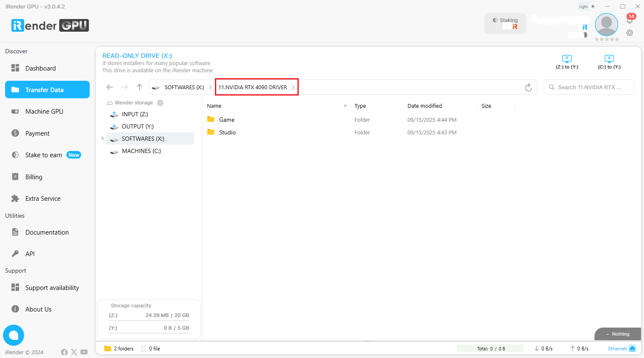Sort files by the Name column
The width and height of the screenshot is (644, 358).
tap(215, 106)
